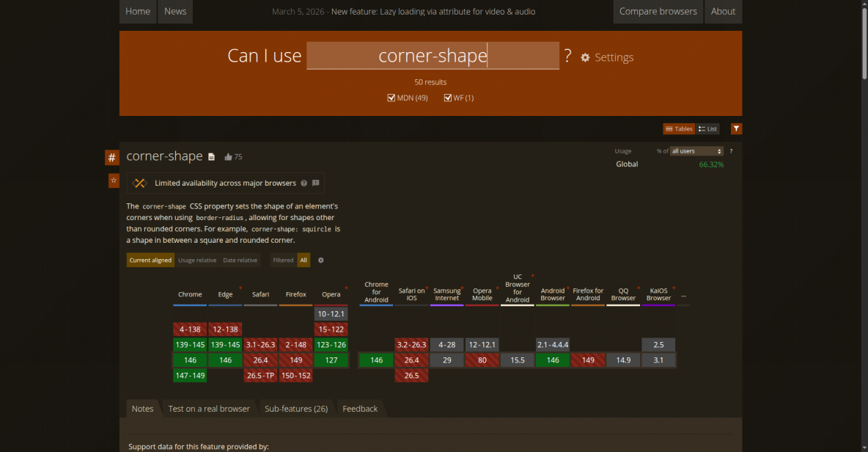The height and width of the screenshot is (452, 868).
Task: Click the hash permalink icon beside corner-shape
Action: (x=112, y=158)
